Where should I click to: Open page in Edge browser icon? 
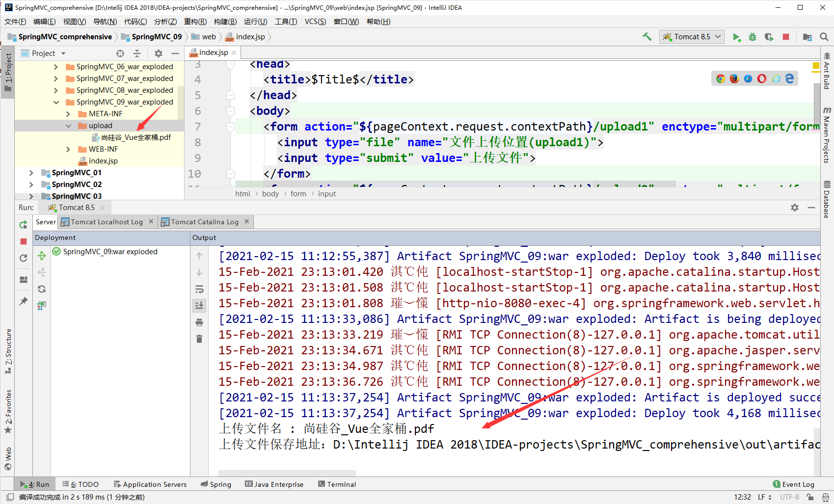(789, 79)
